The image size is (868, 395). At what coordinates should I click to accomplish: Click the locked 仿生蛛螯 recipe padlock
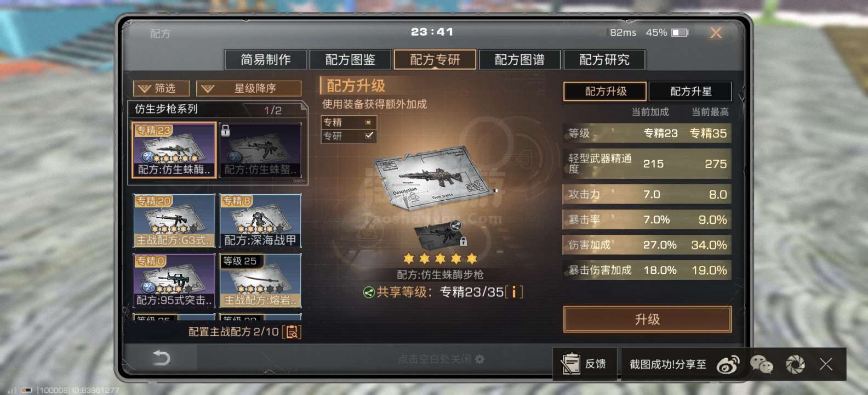(x=225, y=131)
